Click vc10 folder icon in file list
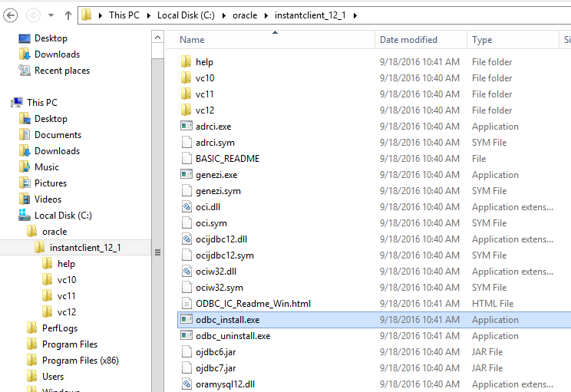Image resolution: width=571 pixels, height=392 pixels. tap(186, 77)
